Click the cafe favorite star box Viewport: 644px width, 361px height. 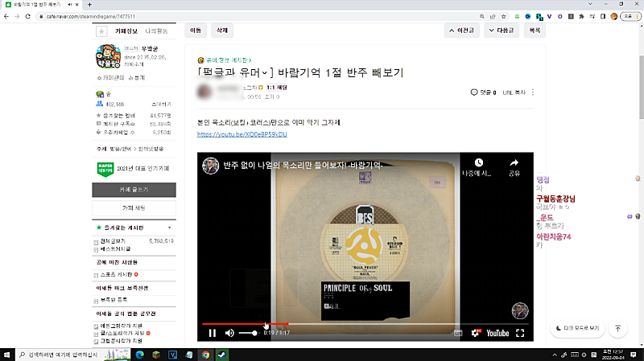[x=101, y=31]
